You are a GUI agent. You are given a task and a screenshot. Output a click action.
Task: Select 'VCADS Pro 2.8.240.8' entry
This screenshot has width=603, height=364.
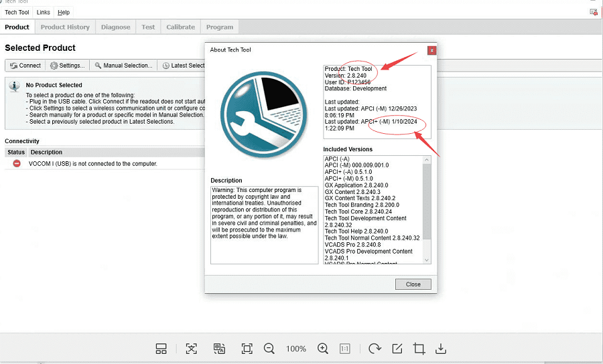352,245
